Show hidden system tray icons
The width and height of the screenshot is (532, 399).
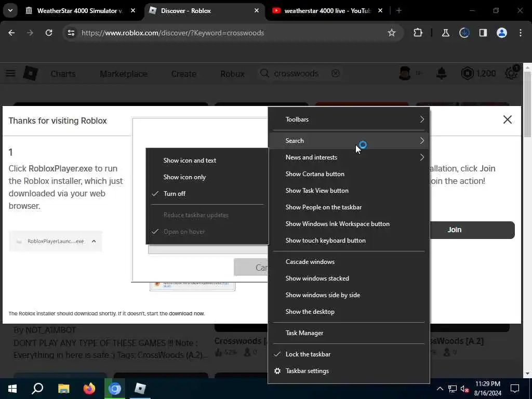point(440,389)
